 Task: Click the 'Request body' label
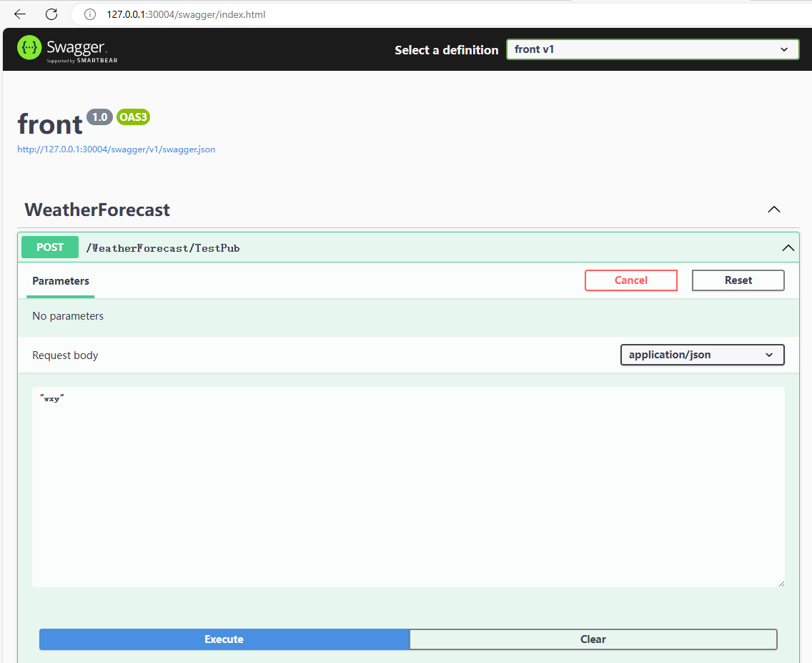tap(65, 355)
